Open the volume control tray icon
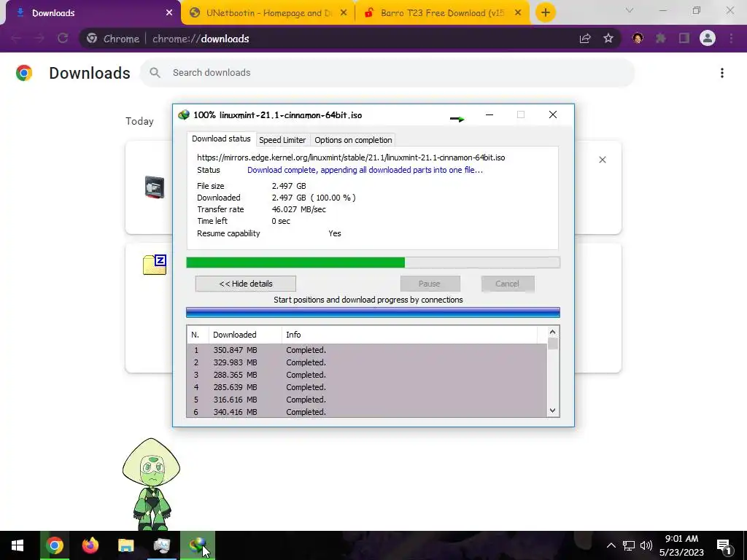The height and width of the screenshot is (560, 747). pyautogui.click(x=646, y=545)
